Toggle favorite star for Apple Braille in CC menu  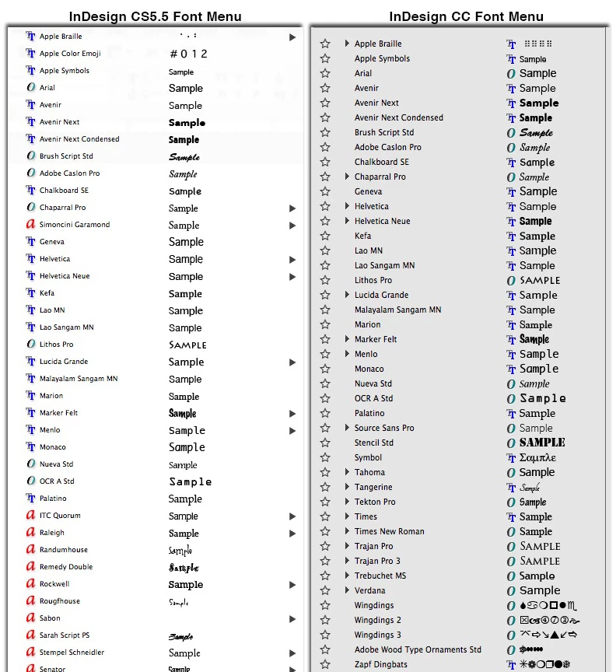pyautogui.click(x=325, y=44)
